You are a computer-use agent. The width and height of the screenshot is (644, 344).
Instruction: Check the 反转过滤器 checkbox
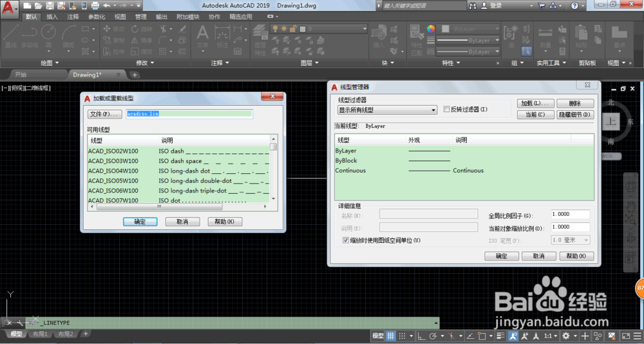[x=446, y=110]
